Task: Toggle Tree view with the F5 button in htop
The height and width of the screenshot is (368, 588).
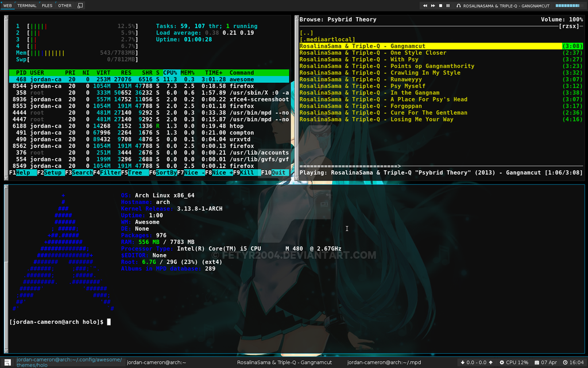Action: point(132,172)
